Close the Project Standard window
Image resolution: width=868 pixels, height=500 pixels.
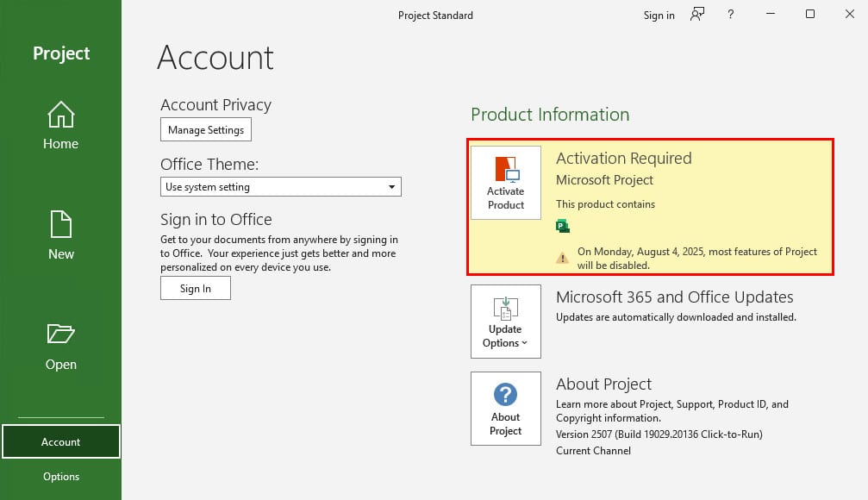click(x=850, y=14)
